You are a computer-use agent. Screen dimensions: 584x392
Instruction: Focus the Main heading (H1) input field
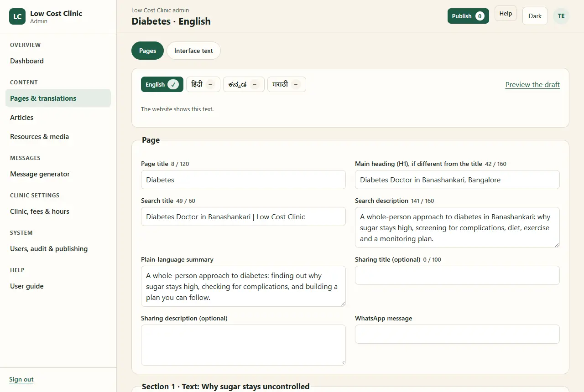[x=457, y=180]
